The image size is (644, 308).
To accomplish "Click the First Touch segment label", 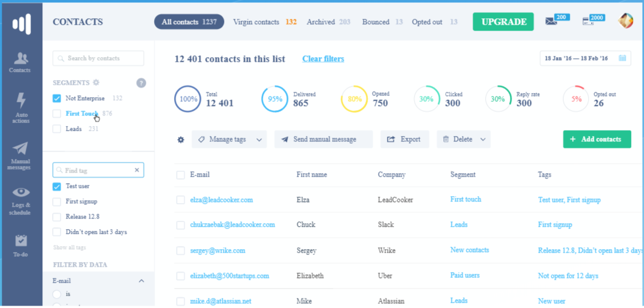I will point(82,114).
